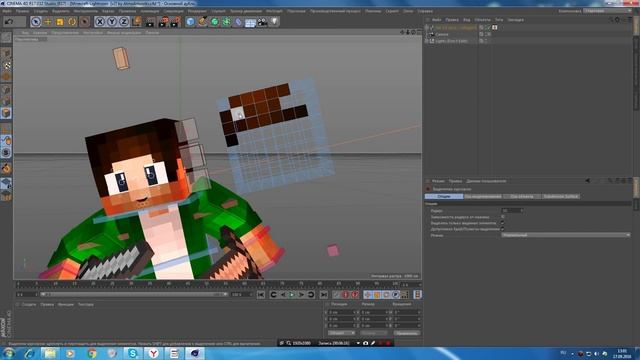Click the Undo arrow in the top toolbar
This screenshot has height=360, width=640.
[x=9, y=22]
